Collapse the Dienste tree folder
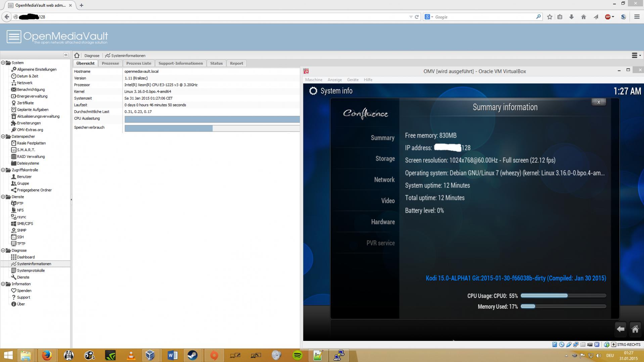This screenshot has height=362, width=644. click(3, 197)
